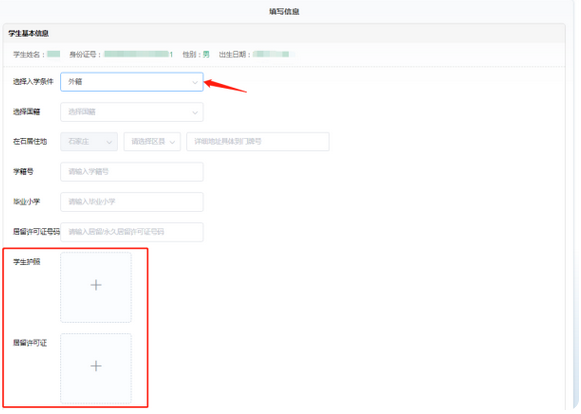Click the 学籍号 field label

pos(23,172)
